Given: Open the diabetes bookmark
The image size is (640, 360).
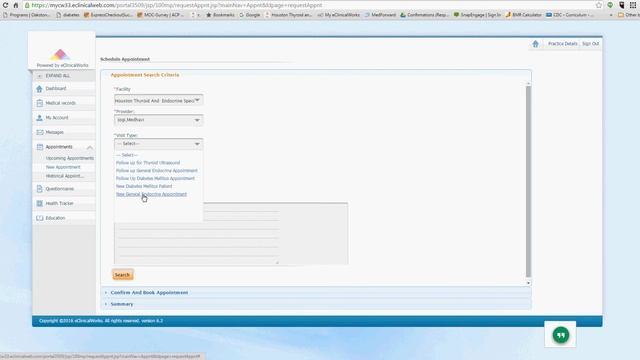Looking at the screenshot, I should coord(68,15).
